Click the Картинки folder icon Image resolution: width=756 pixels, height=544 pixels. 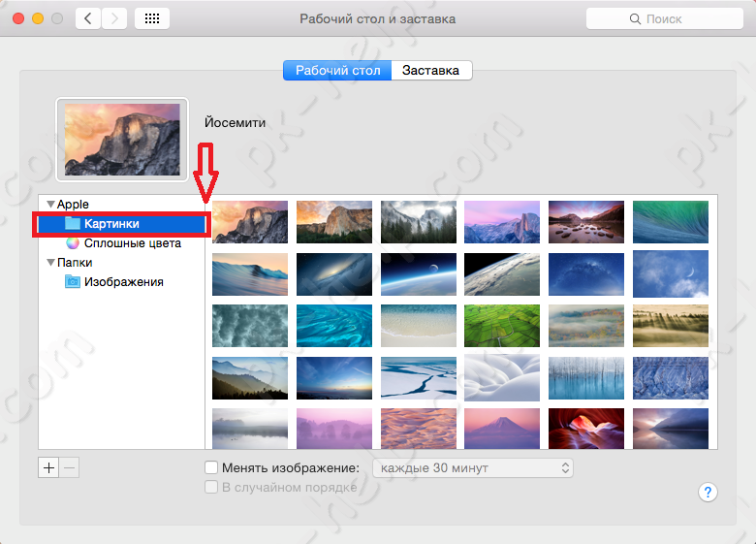(x=73, y=223)
